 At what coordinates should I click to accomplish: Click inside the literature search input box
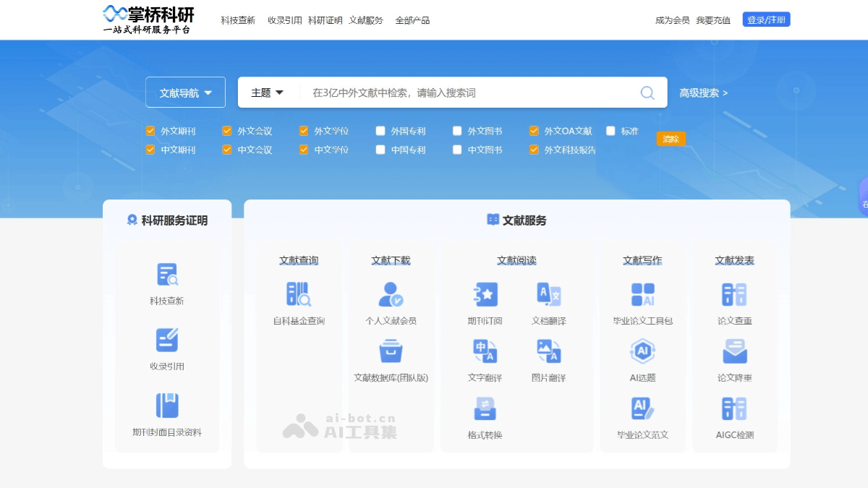tap(470, 92)
